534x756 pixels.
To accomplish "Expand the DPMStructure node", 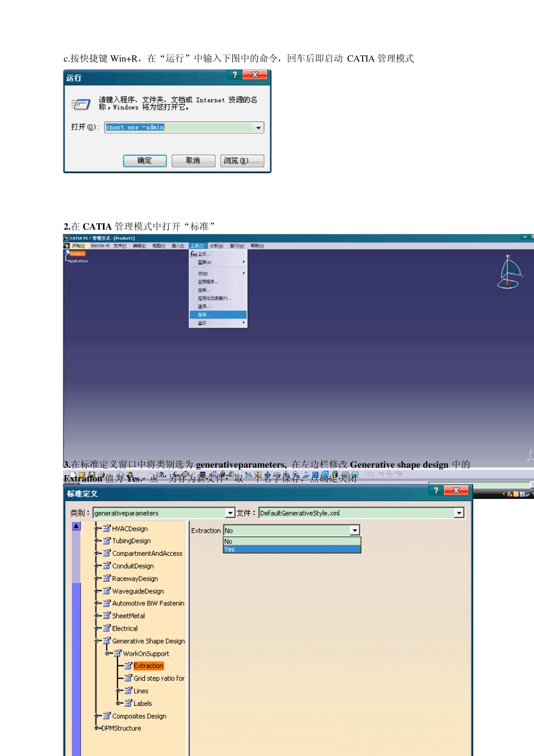I will (x=97, y=728).
